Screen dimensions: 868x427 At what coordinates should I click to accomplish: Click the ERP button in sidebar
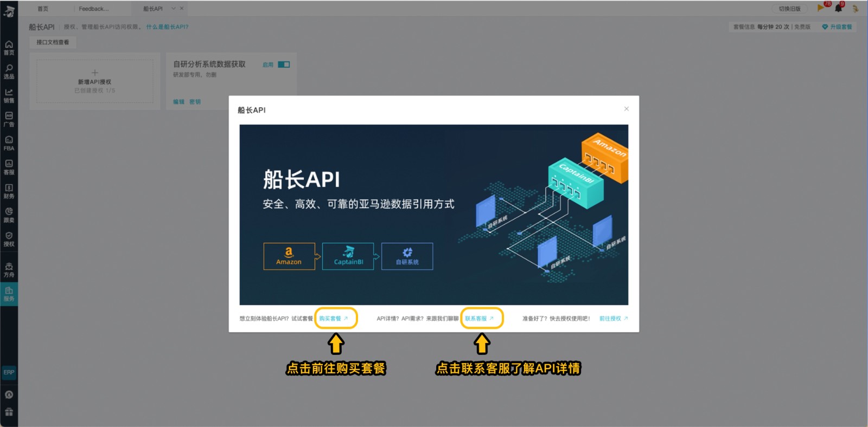point(9,372)
